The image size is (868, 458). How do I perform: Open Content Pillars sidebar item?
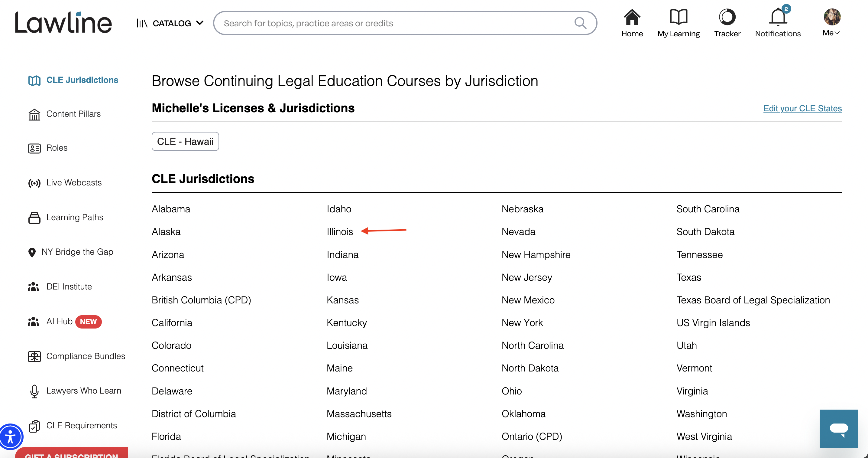(73, 114)
